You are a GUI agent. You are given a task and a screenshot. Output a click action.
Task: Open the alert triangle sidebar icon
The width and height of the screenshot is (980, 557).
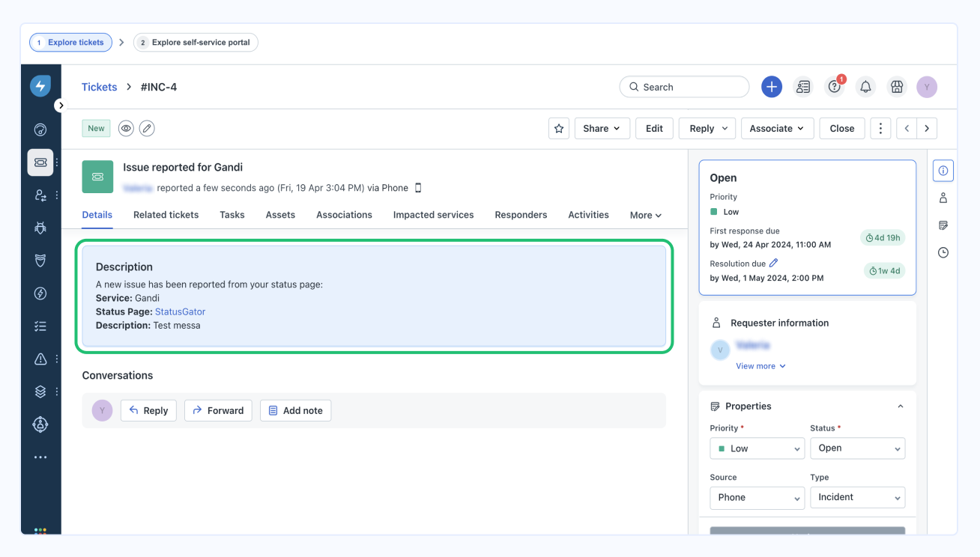pyautogui.click(x=40, y=359)
